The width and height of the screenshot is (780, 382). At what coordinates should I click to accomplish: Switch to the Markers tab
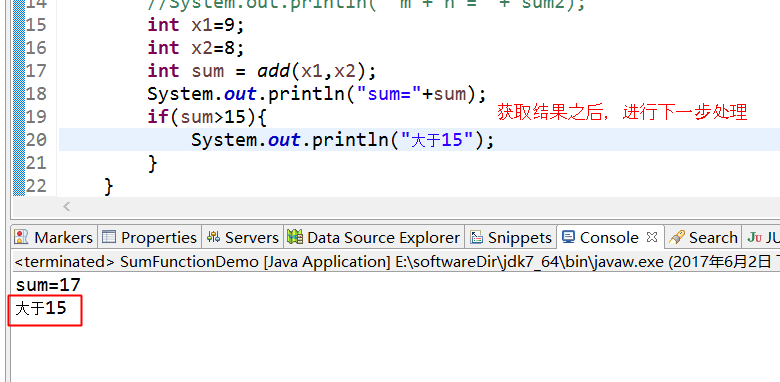click(x=54, y=238)
